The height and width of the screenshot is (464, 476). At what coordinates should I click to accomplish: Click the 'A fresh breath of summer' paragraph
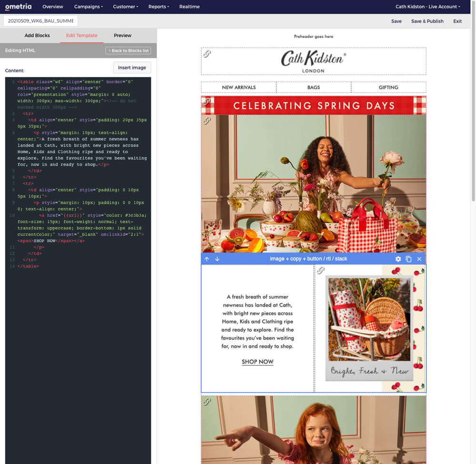click(258, 321)
